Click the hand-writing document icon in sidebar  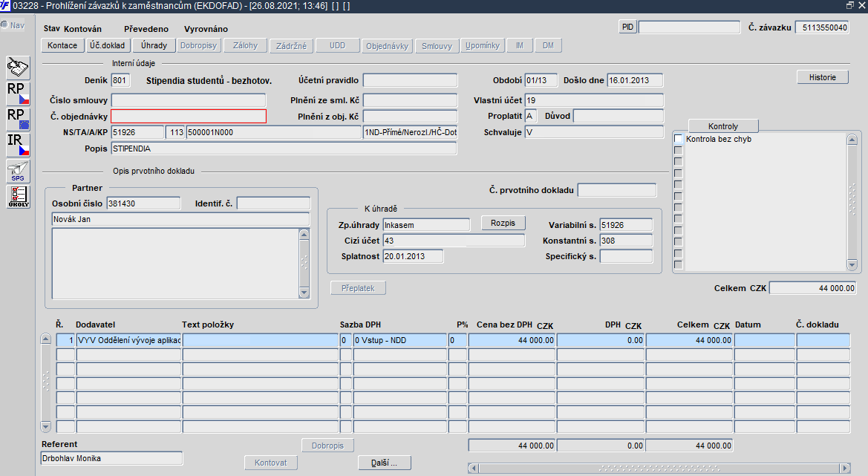pos(19,68)
